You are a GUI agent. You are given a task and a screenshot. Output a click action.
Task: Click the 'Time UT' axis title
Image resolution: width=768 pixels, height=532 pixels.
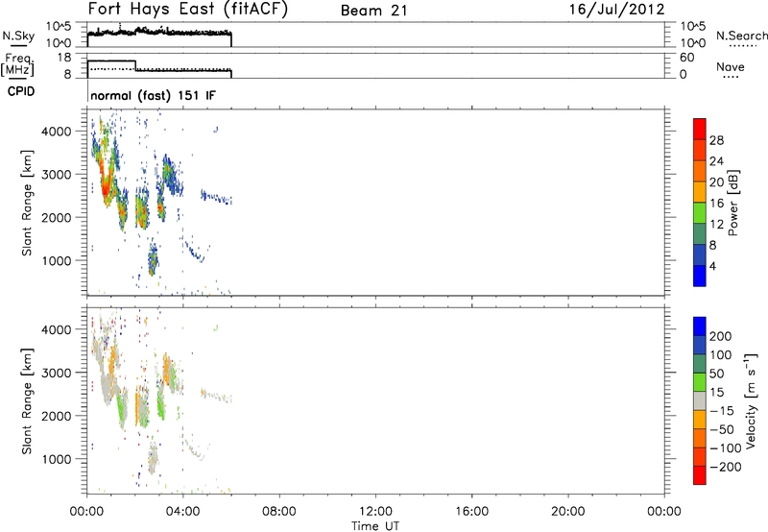(375, 526)
